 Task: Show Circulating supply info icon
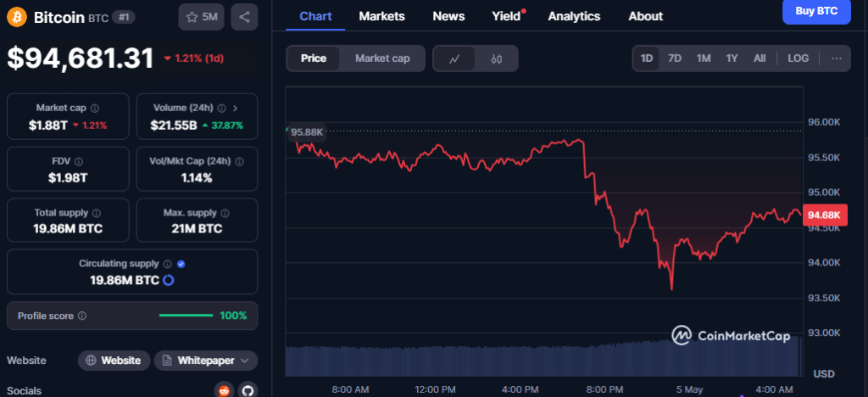[168, 264]
